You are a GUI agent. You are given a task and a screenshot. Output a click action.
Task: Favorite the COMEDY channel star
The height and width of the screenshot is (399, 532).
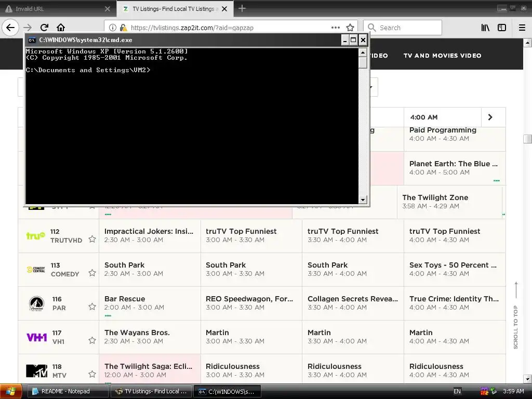click(x=92, y=273)
